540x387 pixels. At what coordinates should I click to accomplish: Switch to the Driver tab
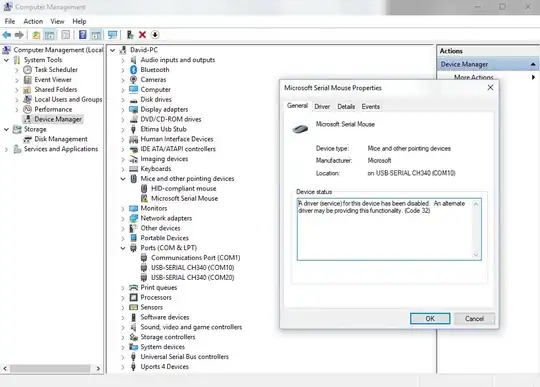pos(322,107)
